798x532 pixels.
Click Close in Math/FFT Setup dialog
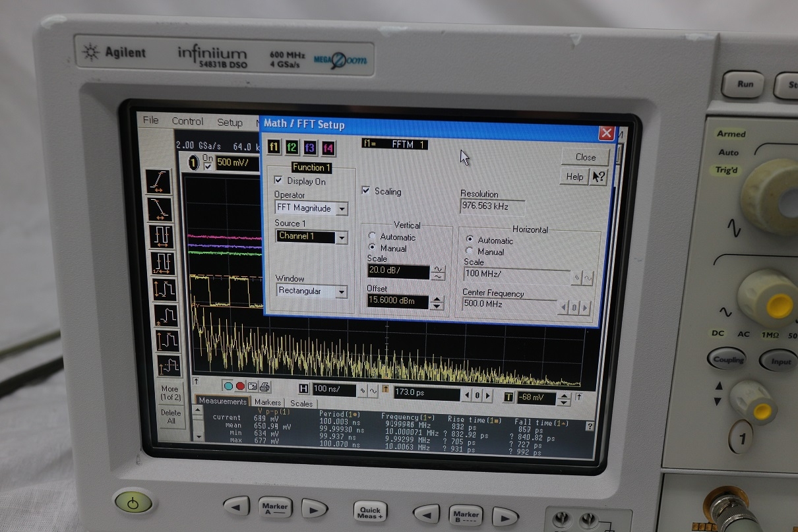coord(586,157)
